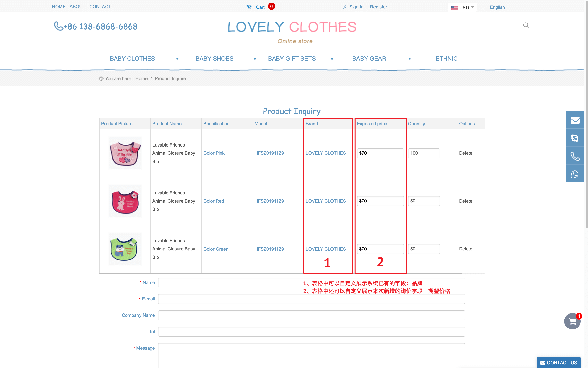
Task: Open the email icon in side panel
Action: tap(575, 120)
